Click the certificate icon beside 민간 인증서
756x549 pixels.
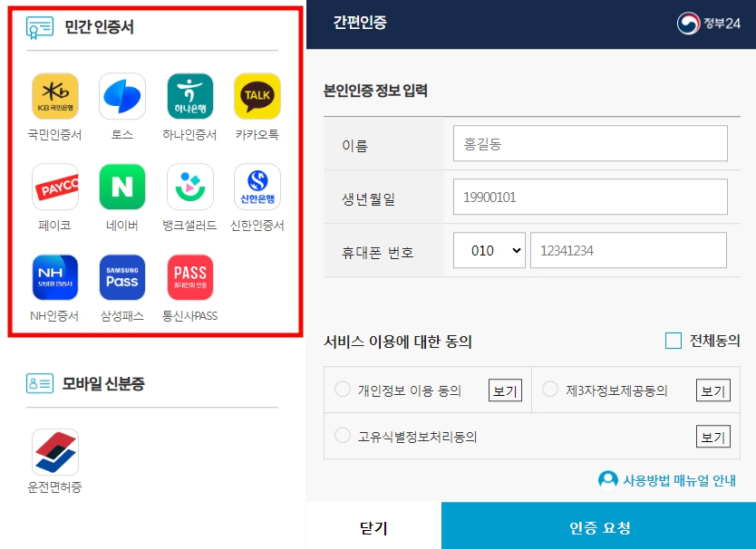[40, 27]
